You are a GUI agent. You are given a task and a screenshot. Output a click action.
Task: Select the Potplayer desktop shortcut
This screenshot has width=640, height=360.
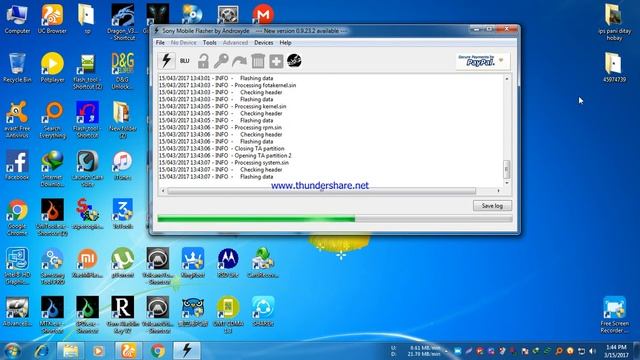(52, 68)
